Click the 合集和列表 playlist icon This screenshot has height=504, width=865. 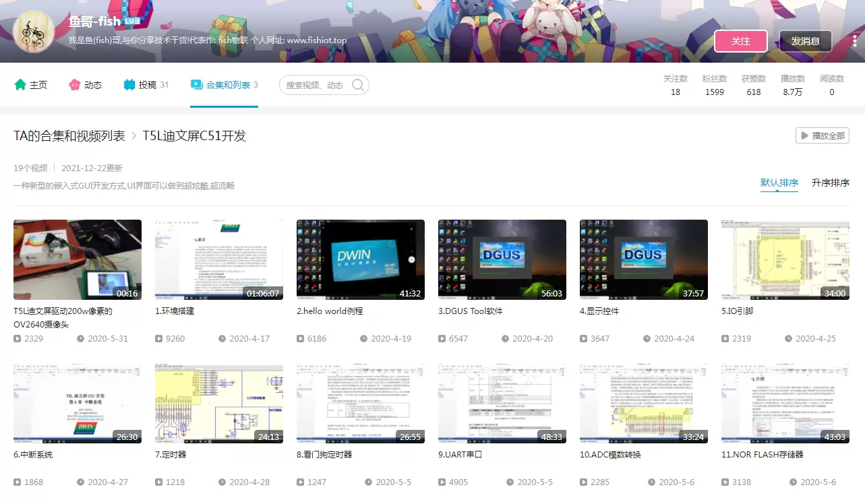tap(197, 85)
